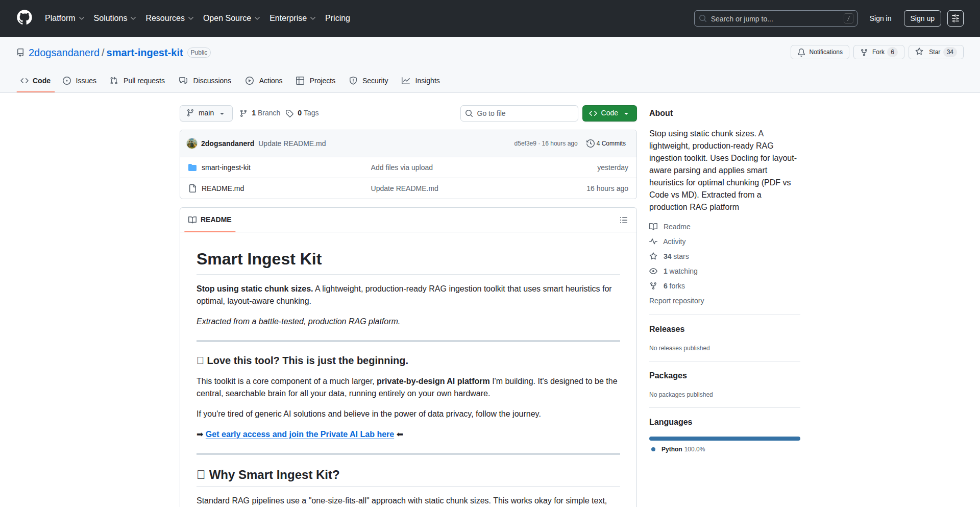Screen dimensions: 980x507
Task: Expand the Solutions menu
Action: pos(115,18)
